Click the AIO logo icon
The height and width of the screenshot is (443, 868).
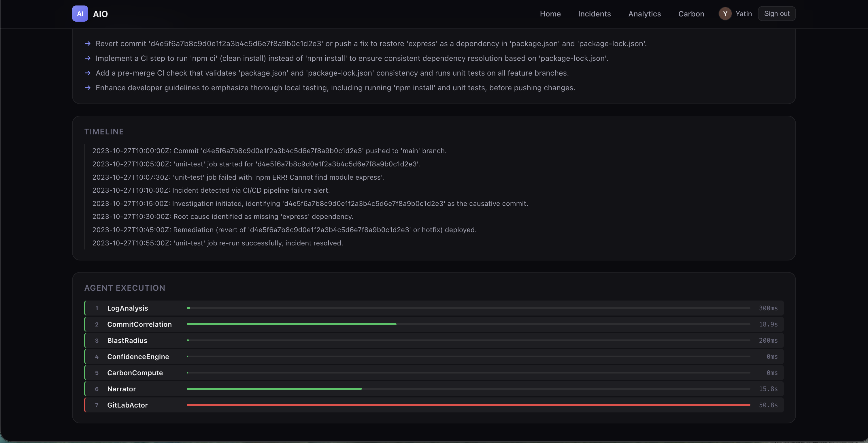coord(80,14)
